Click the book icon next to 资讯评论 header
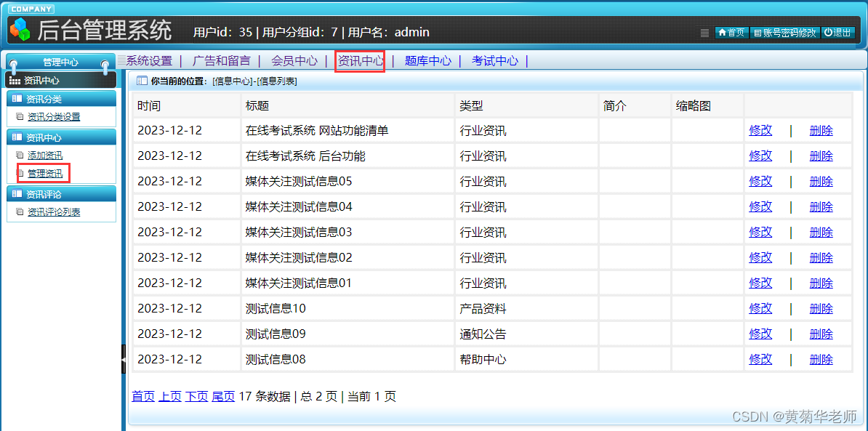Viewport: 868px width, 431px height. click(x=17, y=194)
